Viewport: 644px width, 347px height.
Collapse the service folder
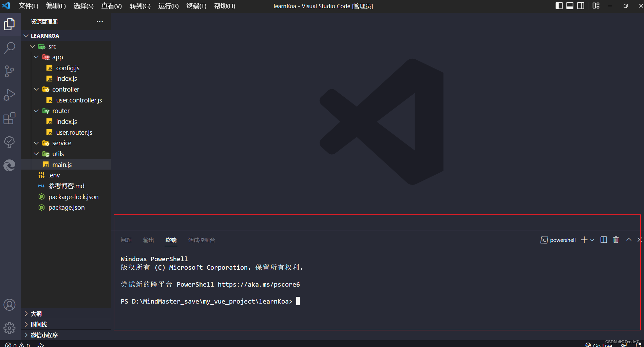(x=66, y=143)
